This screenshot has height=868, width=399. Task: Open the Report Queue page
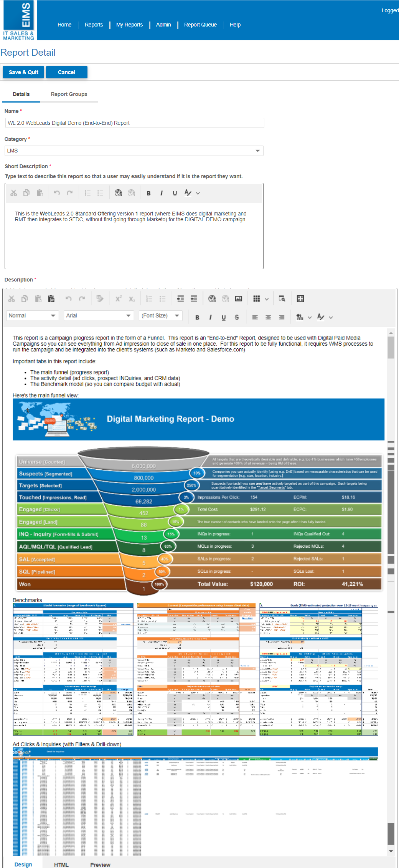(200, 25)
